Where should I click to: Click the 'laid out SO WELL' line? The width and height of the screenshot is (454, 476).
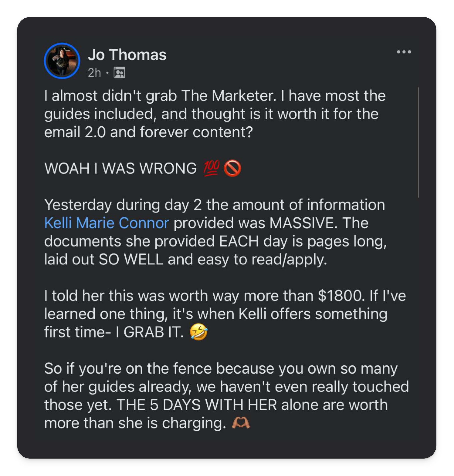pos(104,259)
